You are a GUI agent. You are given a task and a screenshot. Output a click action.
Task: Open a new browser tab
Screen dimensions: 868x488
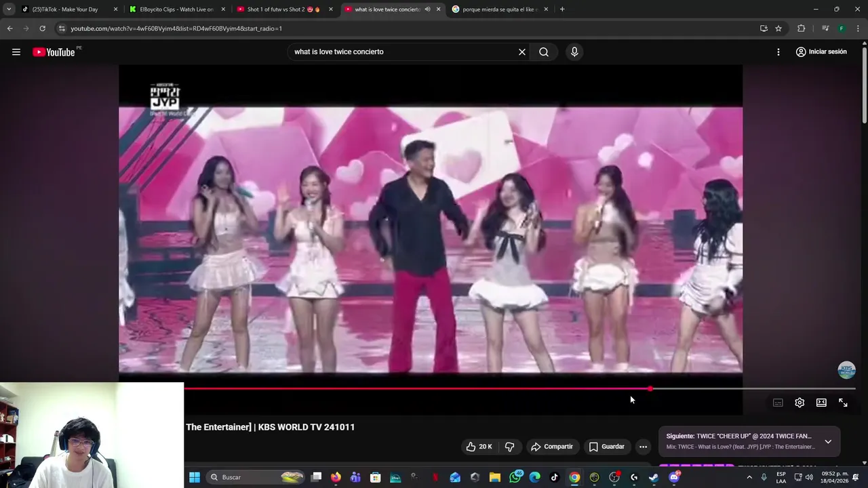562,9
